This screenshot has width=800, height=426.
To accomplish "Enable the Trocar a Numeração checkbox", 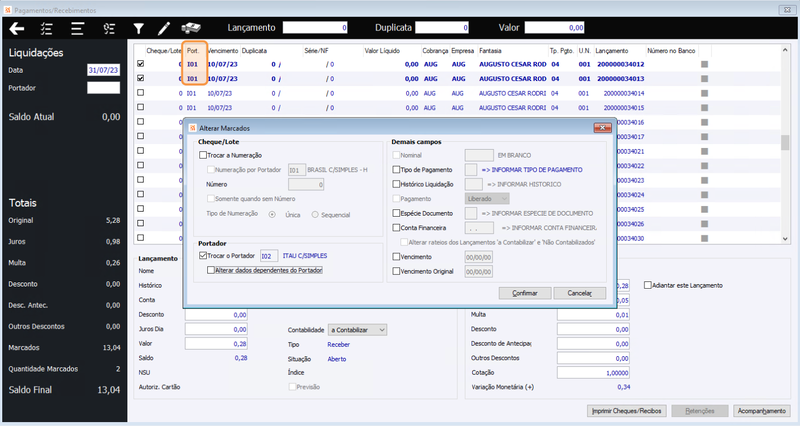I will 203,155.
